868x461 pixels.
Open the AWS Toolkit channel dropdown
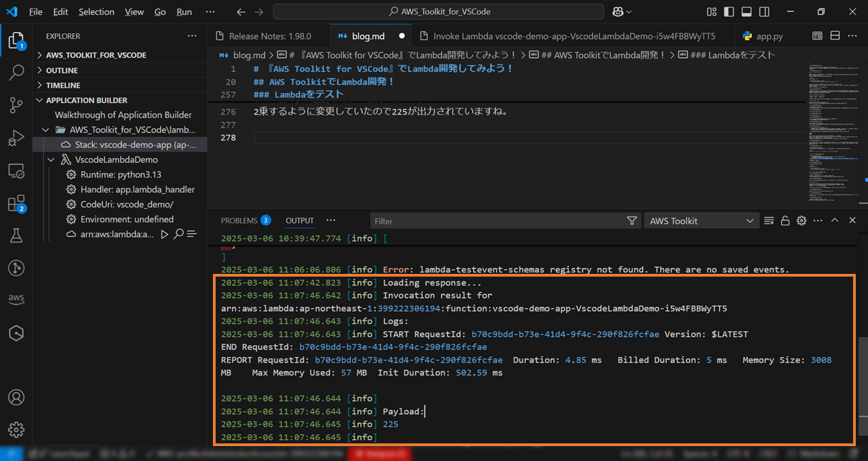(x=701, y=220)
